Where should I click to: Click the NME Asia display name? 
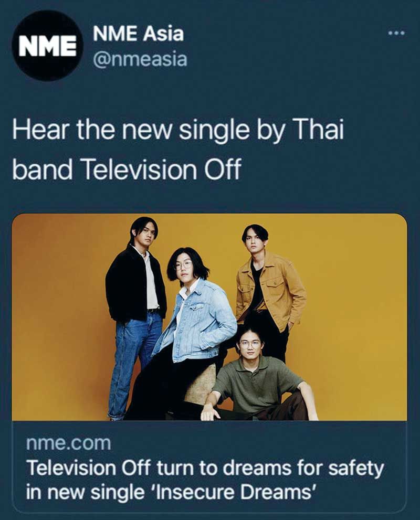click(139, 34)
